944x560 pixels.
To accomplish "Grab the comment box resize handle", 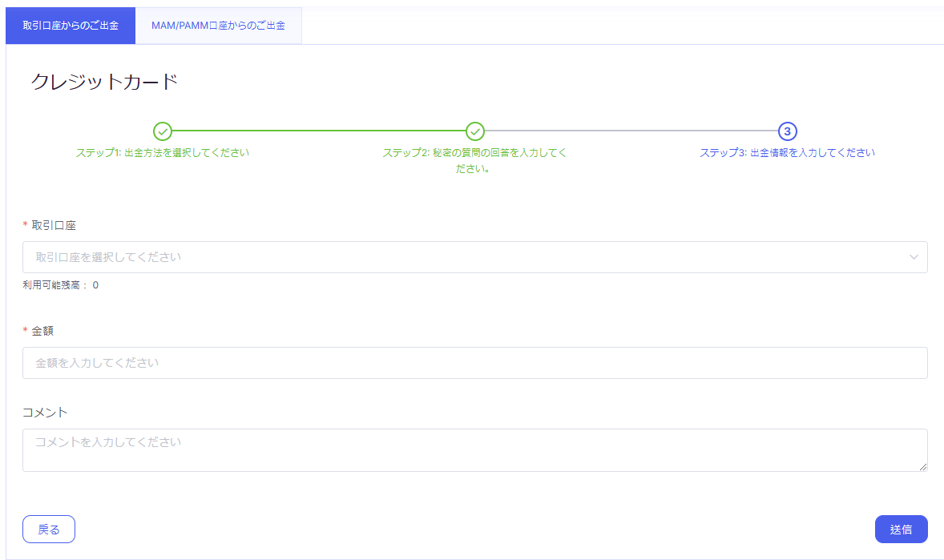I will (x=923, y=467).
